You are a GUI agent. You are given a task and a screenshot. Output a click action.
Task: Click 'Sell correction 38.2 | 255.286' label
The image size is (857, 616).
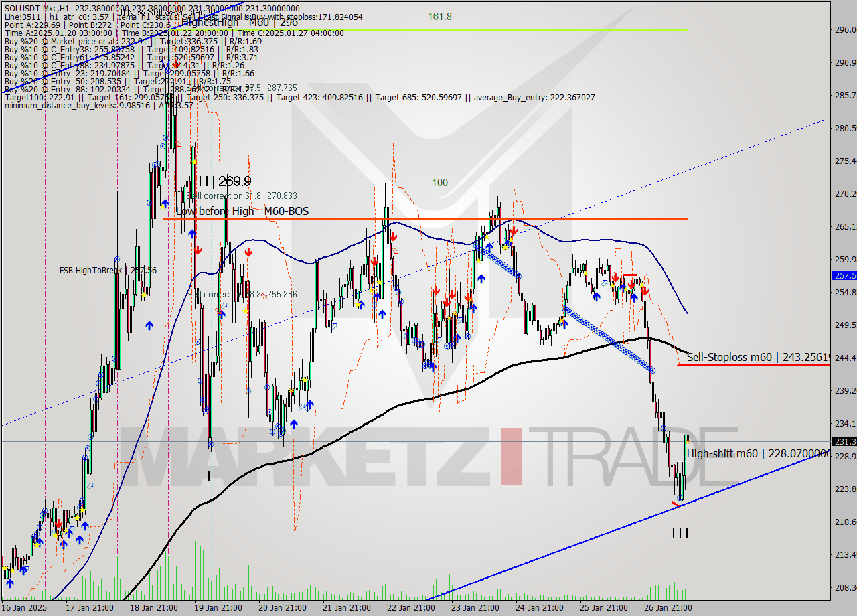click(x=242, y=294)
